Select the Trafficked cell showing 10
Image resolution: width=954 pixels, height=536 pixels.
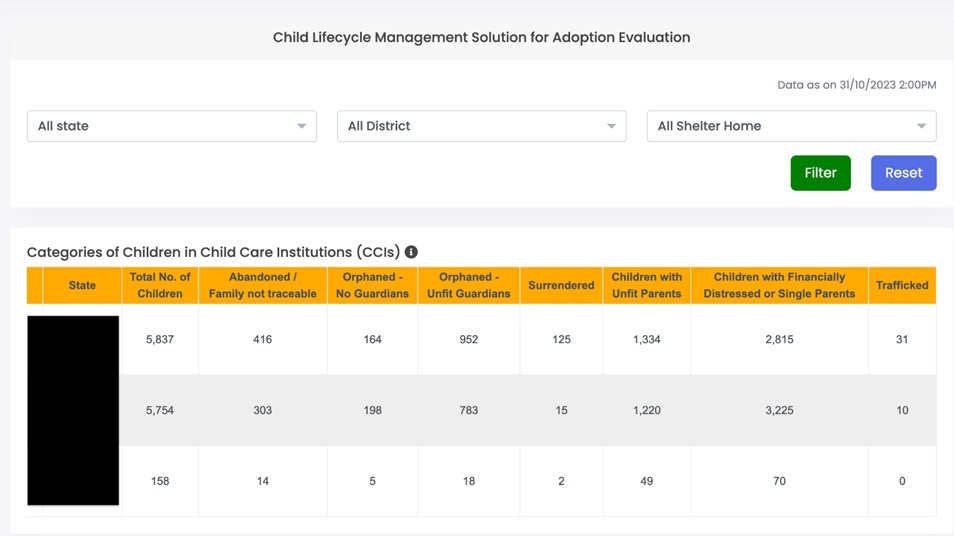tap(902, 410)
